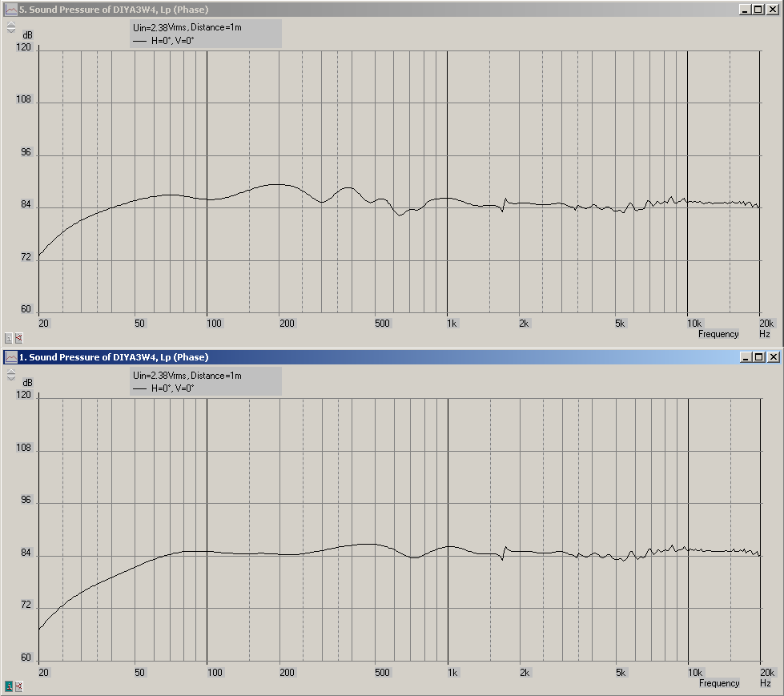Click the '72' dB axis value in window 1
784x696 pixels.
(x=26, y=605)
